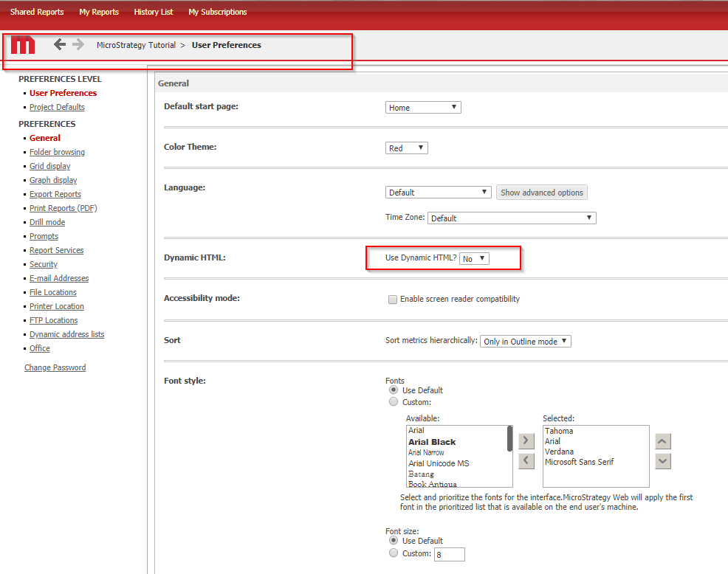728x574 pixels.
Task: Select Tahoma in Selected fonts list
Action: (x=559, y=431)
